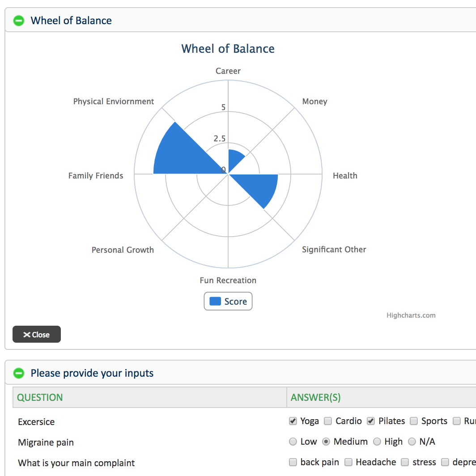This screenshot has width=476, height=476.
Task: Check the Cardio exercise checkbox
Action: [x=328, y=421]
